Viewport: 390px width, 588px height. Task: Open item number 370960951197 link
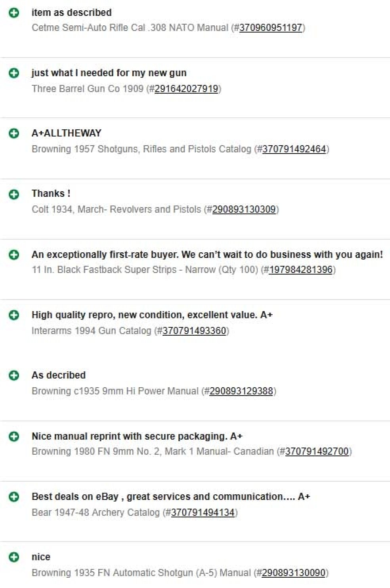click(271, 28)
